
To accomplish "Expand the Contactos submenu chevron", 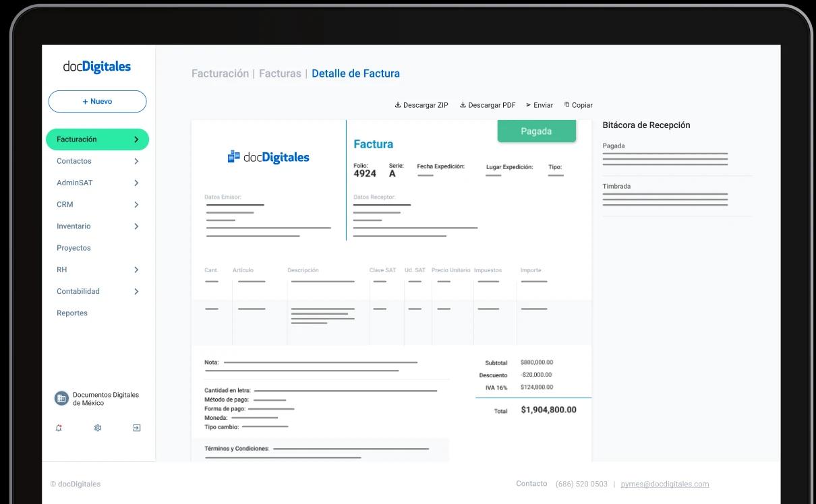I will coord(136,161).
